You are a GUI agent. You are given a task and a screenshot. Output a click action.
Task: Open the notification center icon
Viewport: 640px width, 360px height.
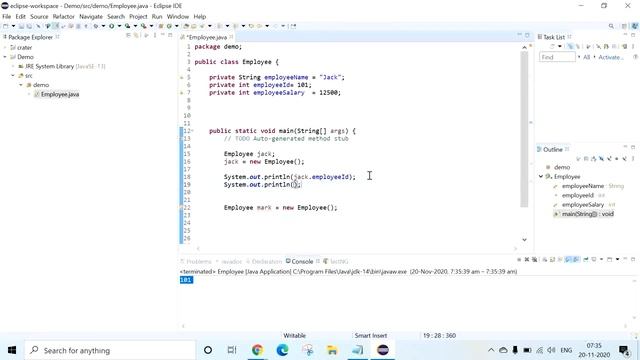click(624, 350)
